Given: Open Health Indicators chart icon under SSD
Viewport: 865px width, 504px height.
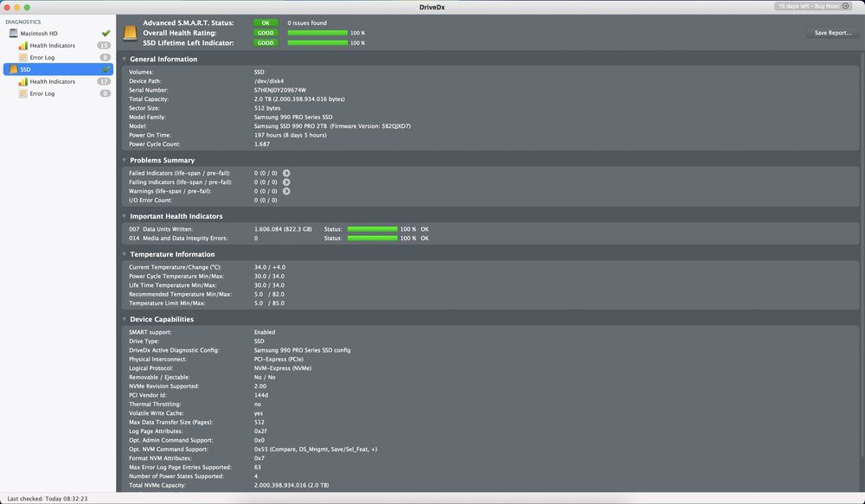Looking at the screenshot, I should coord(22,81).
